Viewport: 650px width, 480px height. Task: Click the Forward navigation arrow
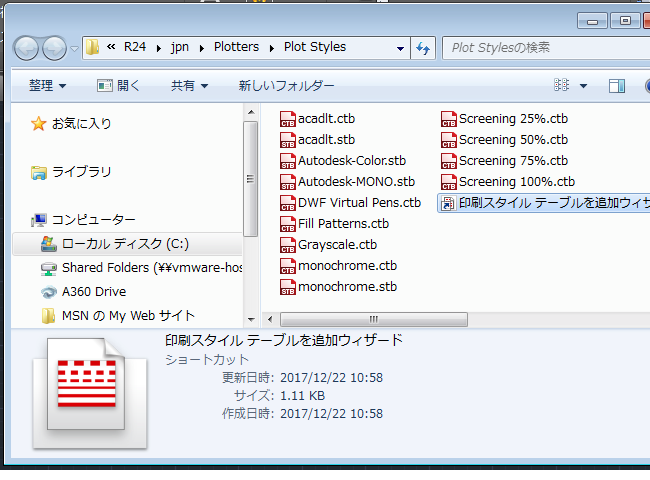coord(54,48)
